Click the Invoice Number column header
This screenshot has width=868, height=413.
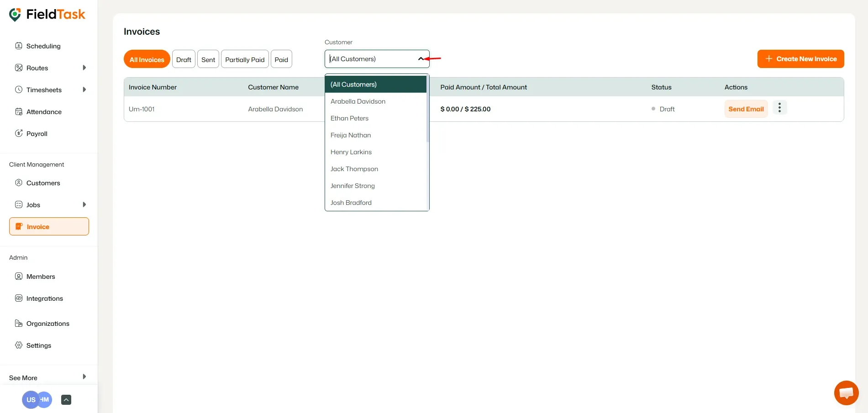pos(153,87)
